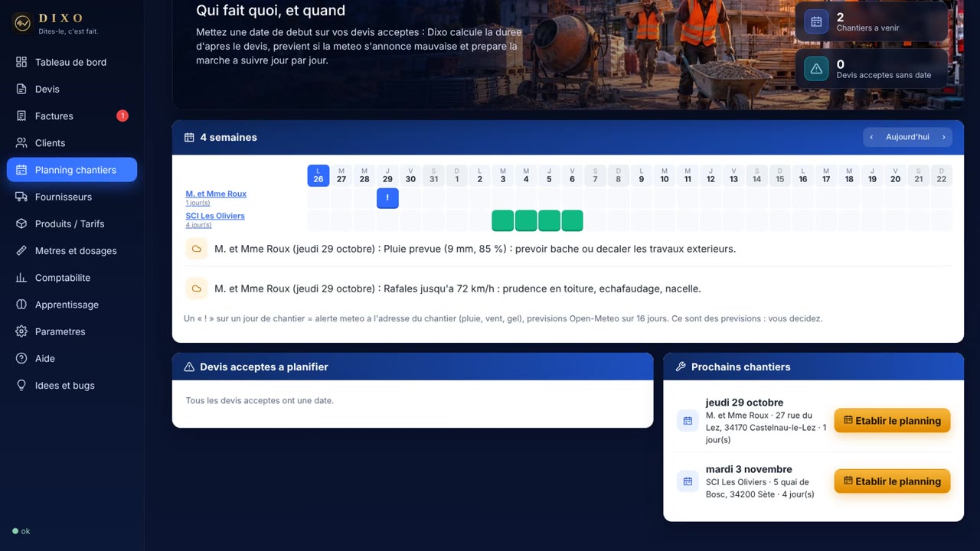The height and width of the screenshot is (551, 980).
Task: Click the green SCI Les Oliviers block on day 3
Action: point(503,220)
